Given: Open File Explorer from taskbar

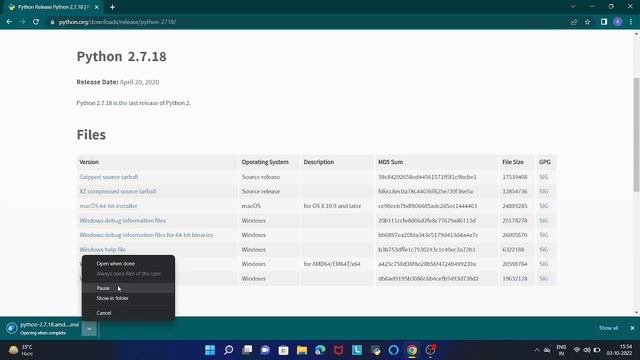Looking at the screenshot, I should pos(302,350).
